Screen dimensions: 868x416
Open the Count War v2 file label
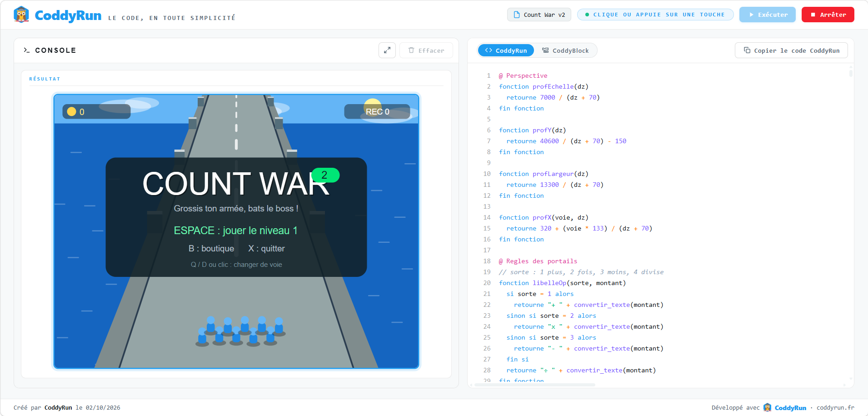coord(539,15)
